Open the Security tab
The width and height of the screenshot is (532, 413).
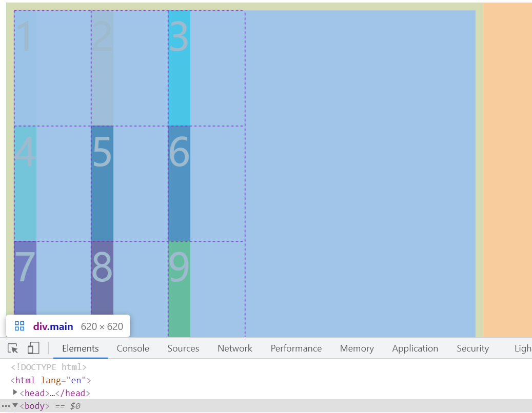click(x=472, y=348)
